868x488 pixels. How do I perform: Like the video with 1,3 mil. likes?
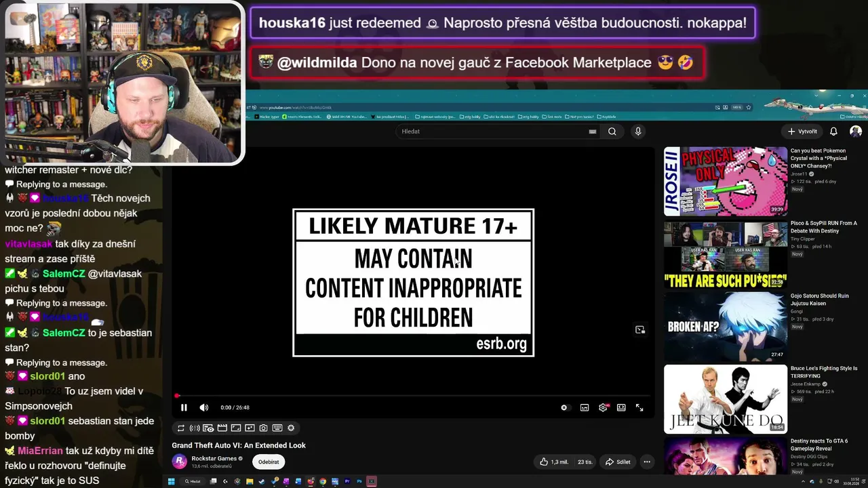coord(554,462)
